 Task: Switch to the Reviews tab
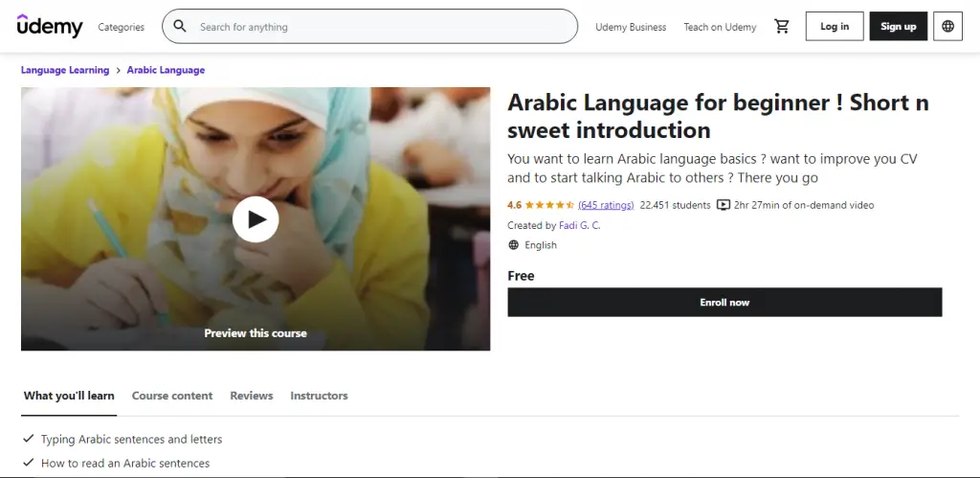tap(252, 396)
